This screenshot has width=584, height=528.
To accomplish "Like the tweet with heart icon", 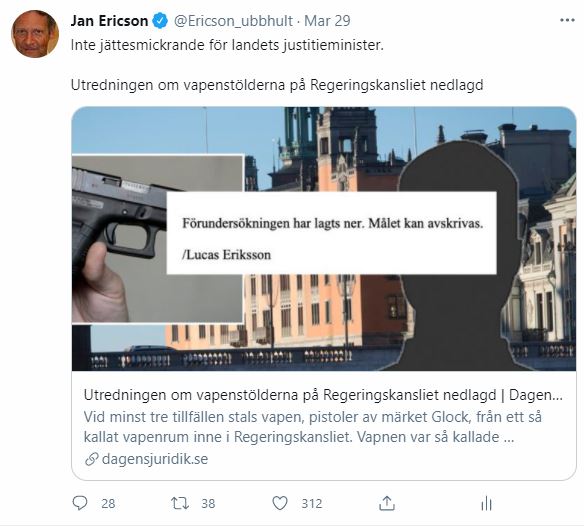I will 280,503.
